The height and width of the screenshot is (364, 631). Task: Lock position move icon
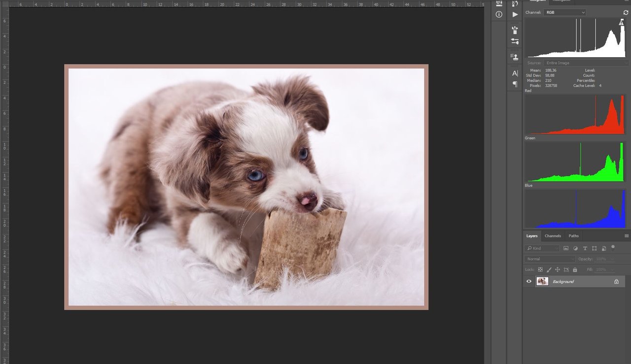click(x=558, y=269)
